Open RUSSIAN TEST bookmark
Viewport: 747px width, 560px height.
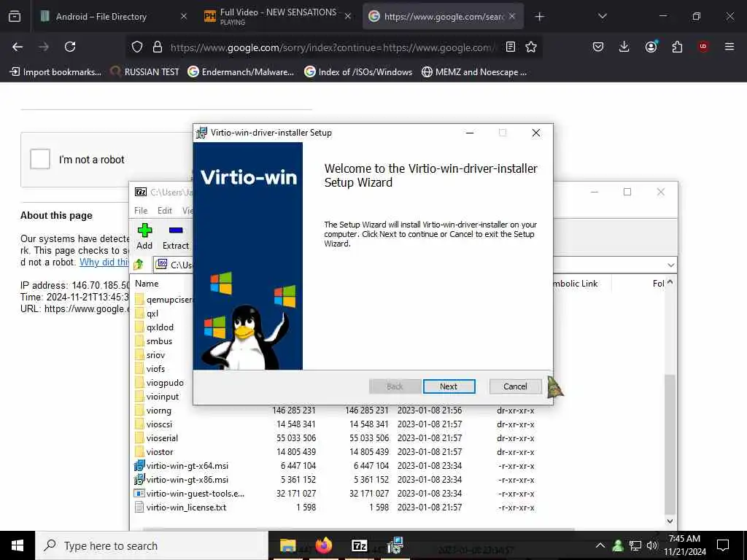click(145, 72)
